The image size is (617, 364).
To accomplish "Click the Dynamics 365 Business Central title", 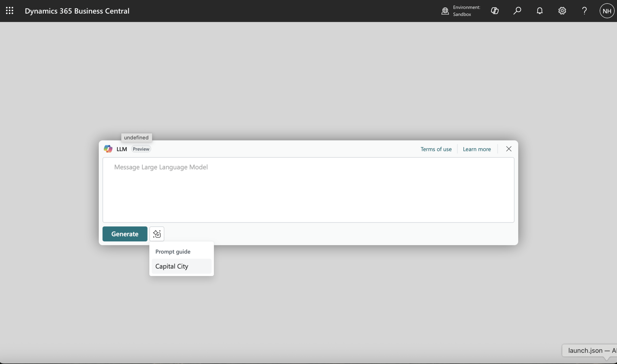I will (77, 11).
